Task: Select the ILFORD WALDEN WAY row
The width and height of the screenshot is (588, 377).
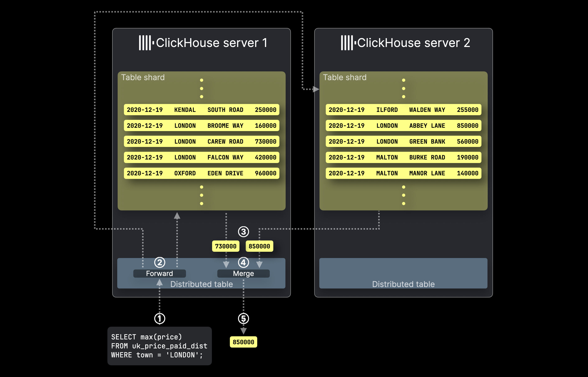Action: 403,110
